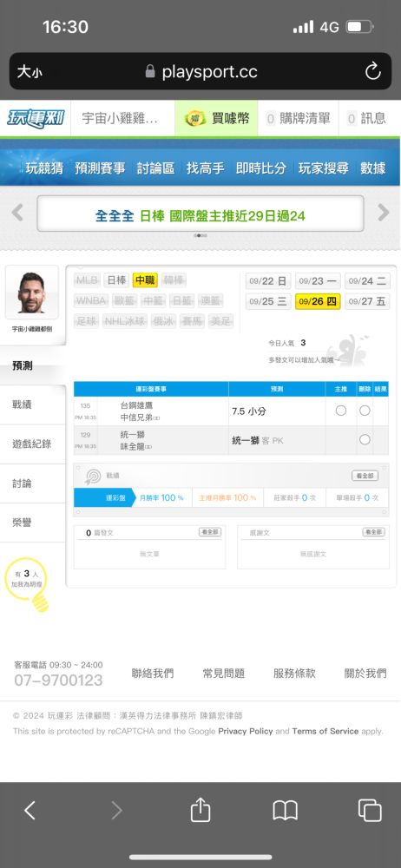Image resolution: width=401 pixels, height=868 pixels.
Task: Tap the 大小 text size control
Action: (30, 71)
